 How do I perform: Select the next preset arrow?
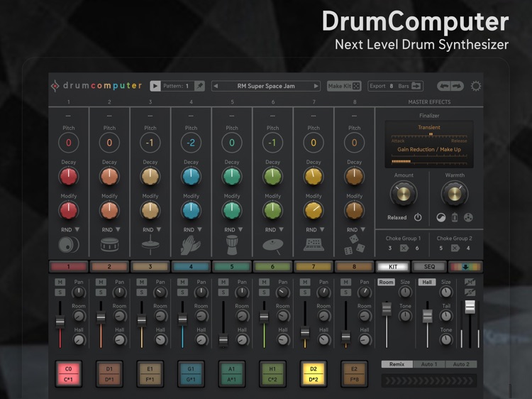coord(316,86)
